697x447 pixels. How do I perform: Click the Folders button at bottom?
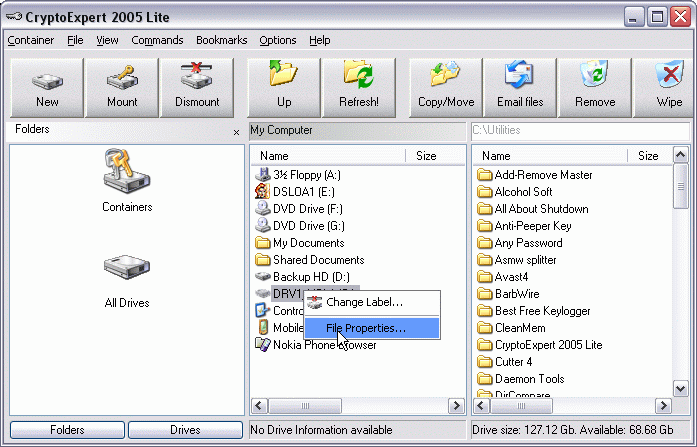coord(67,430)
